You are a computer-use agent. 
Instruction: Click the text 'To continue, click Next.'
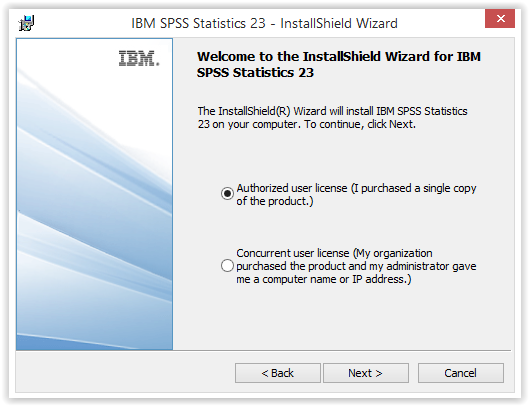coord(360,124)
